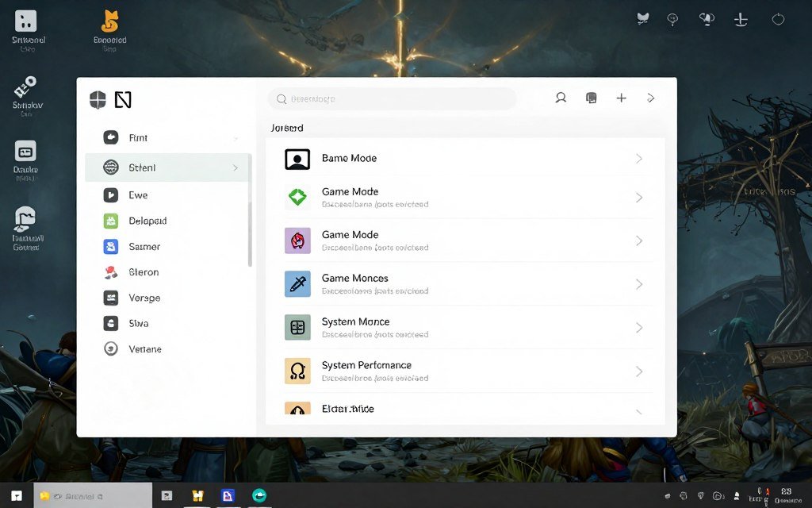Click the plus button in the toolbar
812x508 pixels.
click(621, 98)
